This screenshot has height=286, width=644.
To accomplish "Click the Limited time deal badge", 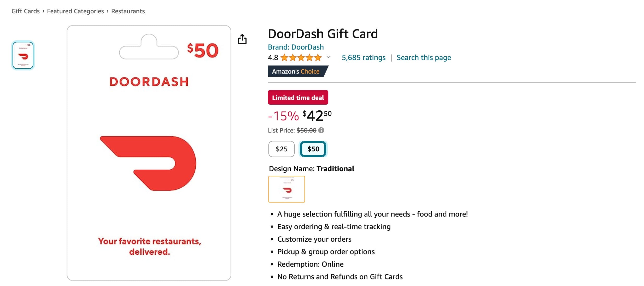I will coord(298,97).
